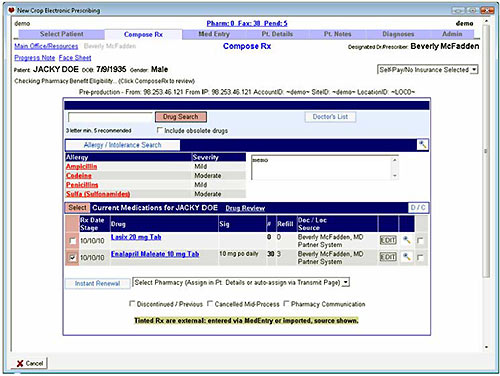The image size is (500, 376).
Task: Click the red X Cancel icon
Action: 20,363
